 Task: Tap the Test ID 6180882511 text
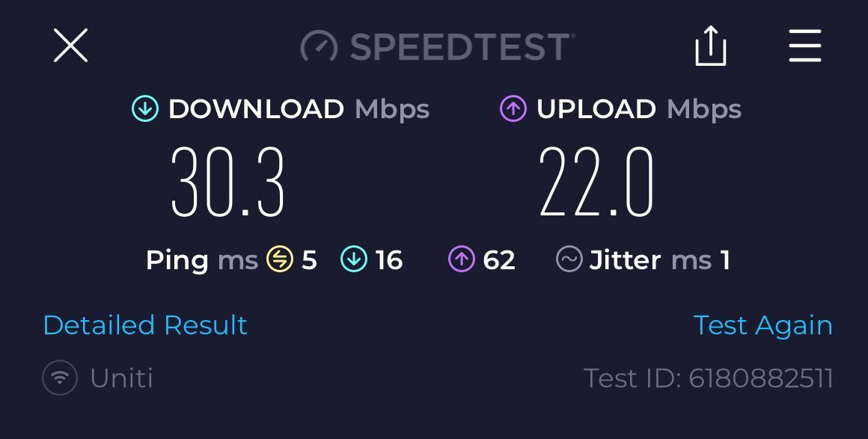coord(709,378)
